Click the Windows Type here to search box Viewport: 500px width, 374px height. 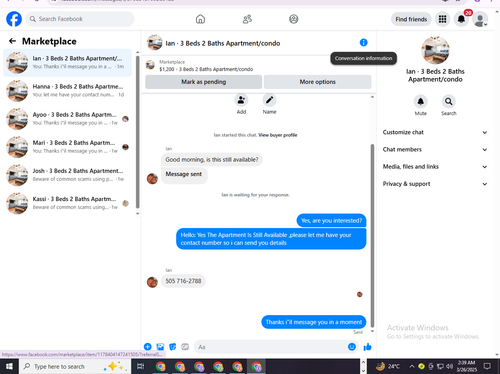[x=75, y=366]
